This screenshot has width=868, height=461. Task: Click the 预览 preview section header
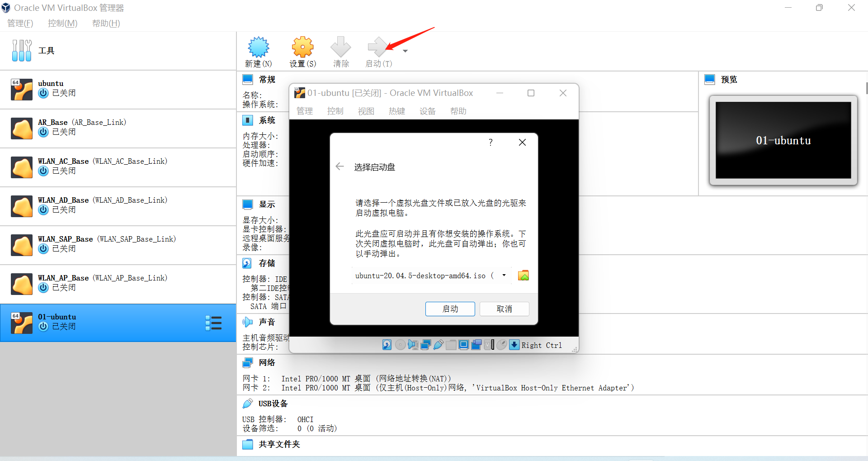click(729, 80)
